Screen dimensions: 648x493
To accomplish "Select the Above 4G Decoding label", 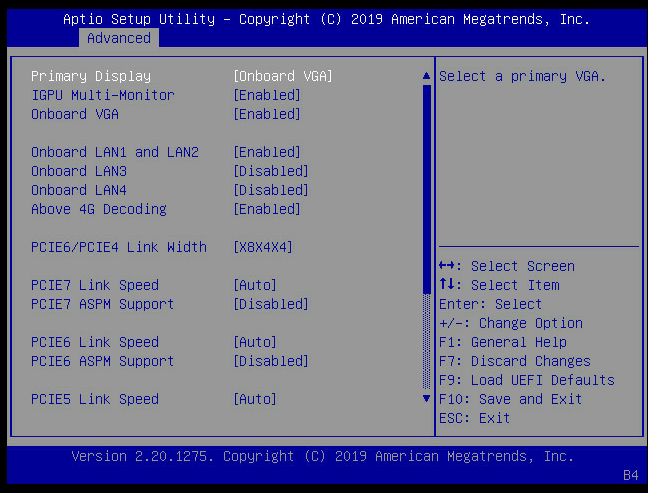I will point(99,209).
